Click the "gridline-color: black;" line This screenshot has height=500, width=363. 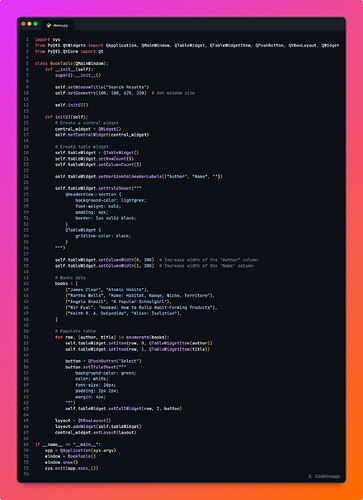point(103,236)
